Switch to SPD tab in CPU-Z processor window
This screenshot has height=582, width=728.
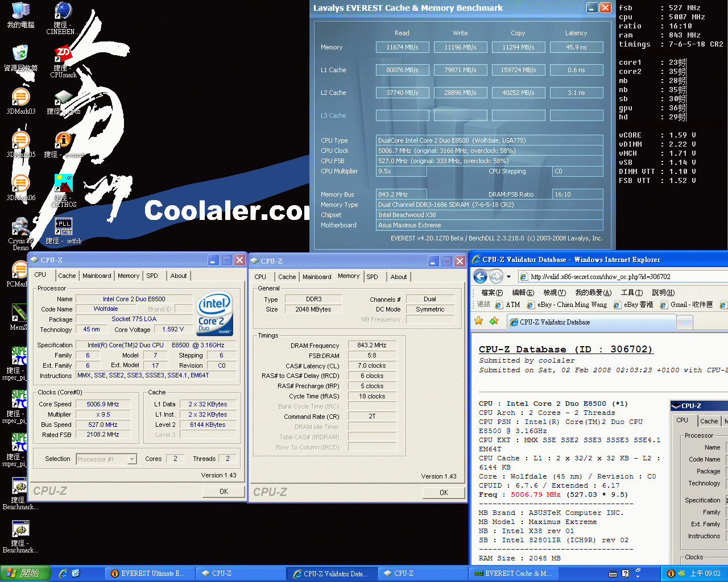tap(152, 276)
